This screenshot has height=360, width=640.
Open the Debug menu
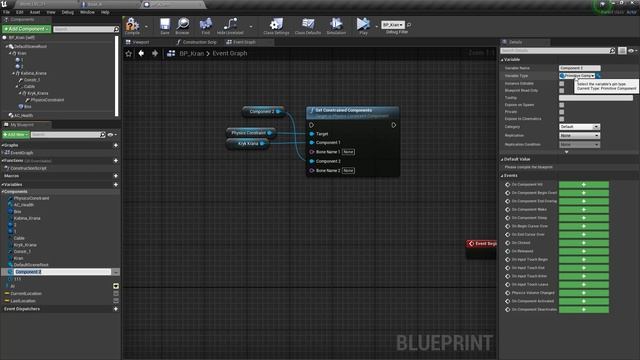click(68, 12)
